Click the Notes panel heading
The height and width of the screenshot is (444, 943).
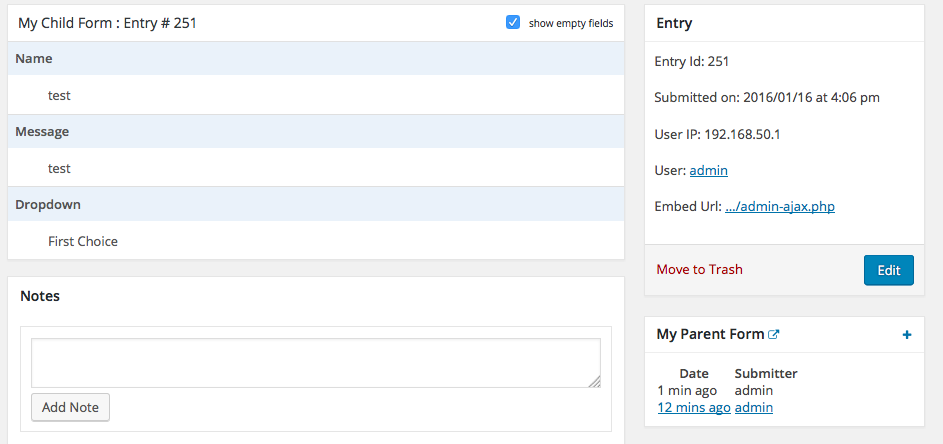40,296
